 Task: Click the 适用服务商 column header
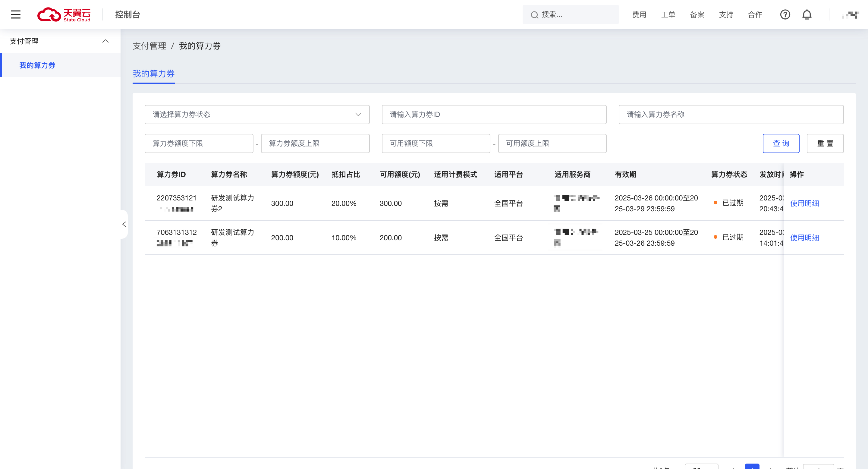click(x=573, y=174)
